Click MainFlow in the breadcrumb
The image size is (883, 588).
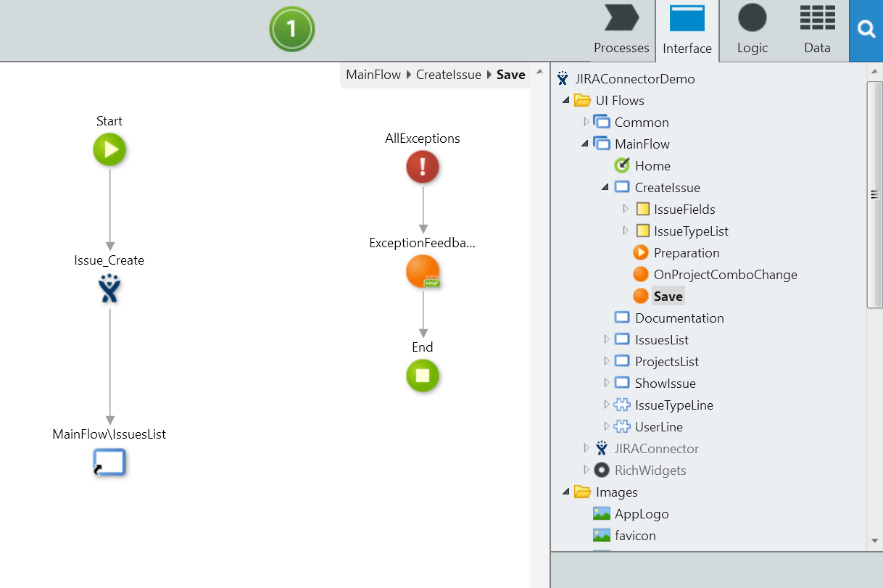pyautogui.click(x=373, y=74)
